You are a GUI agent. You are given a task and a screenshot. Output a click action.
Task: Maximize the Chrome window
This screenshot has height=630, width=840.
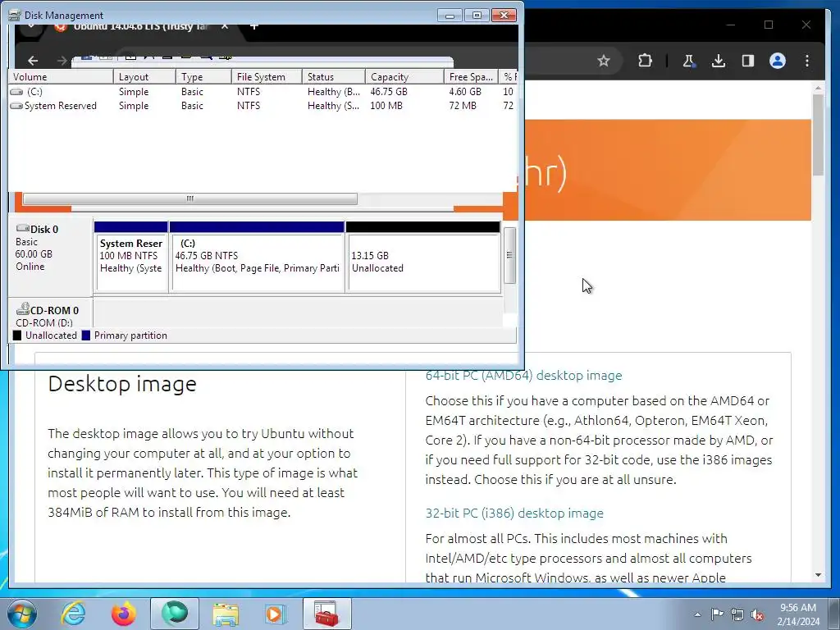[769, 25]
